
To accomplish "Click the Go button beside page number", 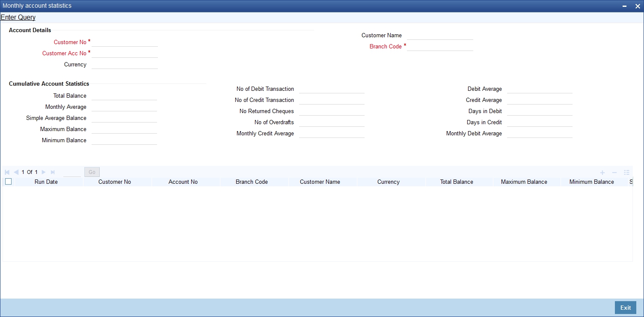I will tap(92, 172).
